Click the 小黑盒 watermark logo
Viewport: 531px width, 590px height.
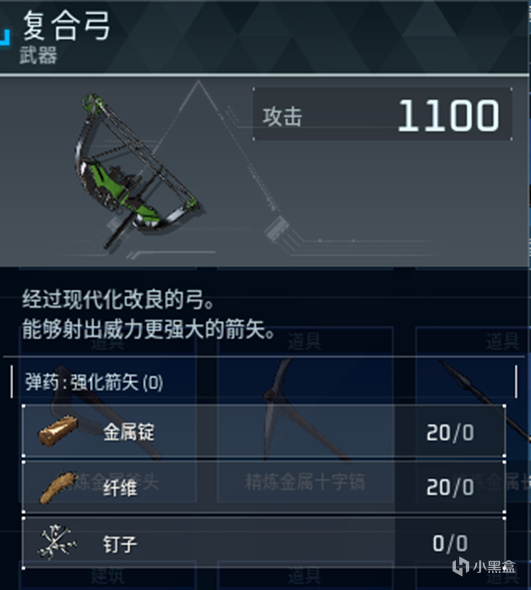pos(483,567)
